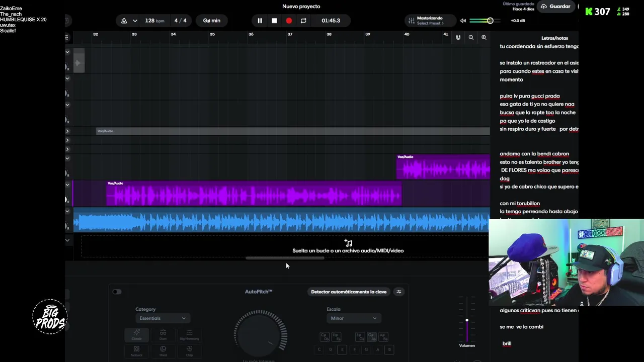Collapse the track with the long purple clip
Image resolution: width=644 pixels, height=362 pixels.
[67, 185]
